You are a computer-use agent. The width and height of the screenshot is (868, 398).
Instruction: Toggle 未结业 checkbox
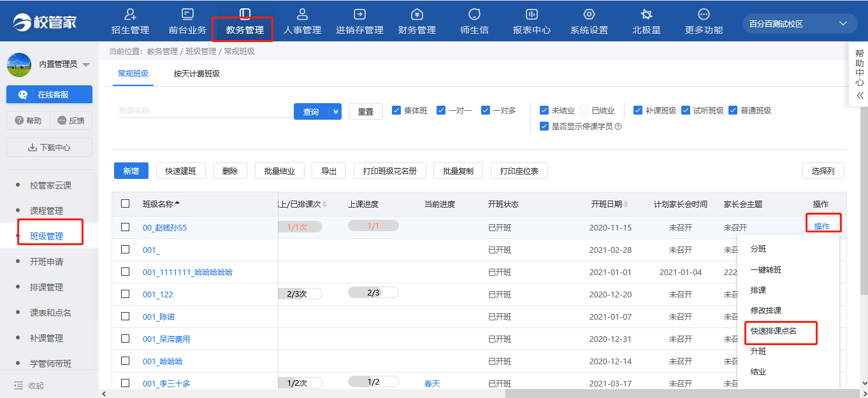click(x=544, y=110)
